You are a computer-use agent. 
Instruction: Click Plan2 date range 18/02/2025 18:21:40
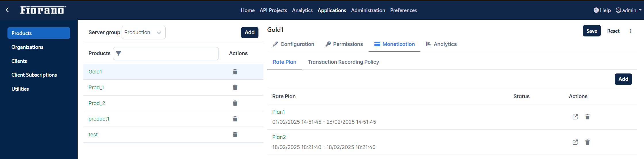[324, 147]
